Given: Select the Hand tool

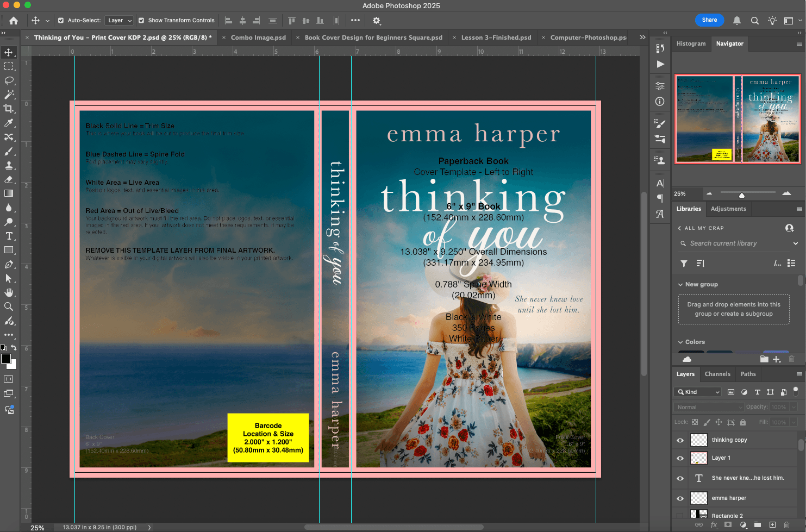Looking at the screenshot, I should point(9,292).
